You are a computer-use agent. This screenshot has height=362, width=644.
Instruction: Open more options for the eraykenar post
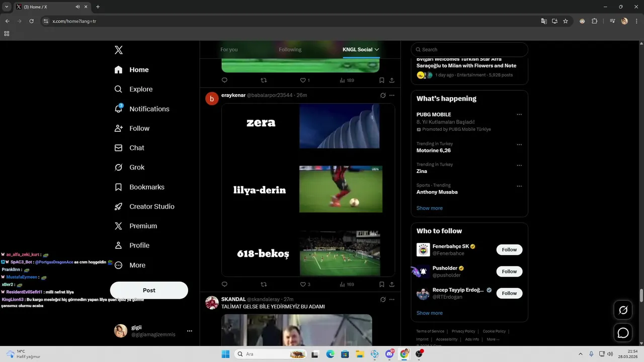(392, 95)
